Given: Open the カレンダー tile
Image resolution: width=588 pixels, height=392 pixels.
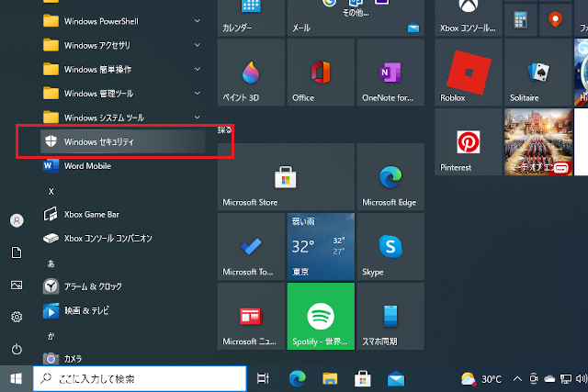Looking at the screenshot, I should tap(251, 18).
